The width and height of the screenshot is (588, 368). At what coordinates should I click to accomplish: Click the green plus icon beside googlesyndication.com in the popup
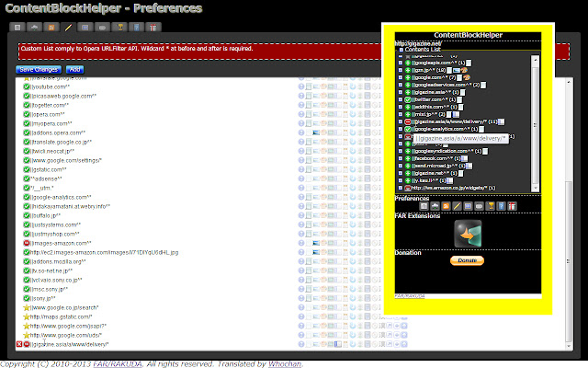pyautogui.click(x=408, y=151)
